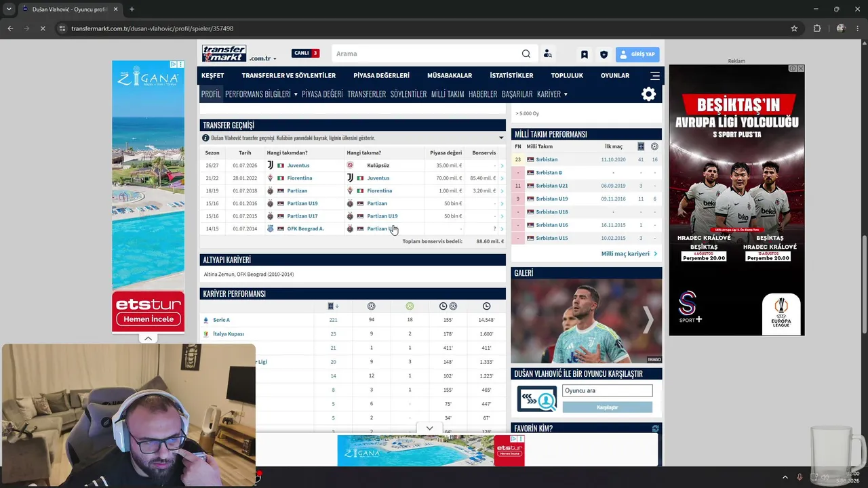Viewport: 868px width, 488px height.
Task: Open the Müsabakalar menu
Action: click(x=450, y=75)
